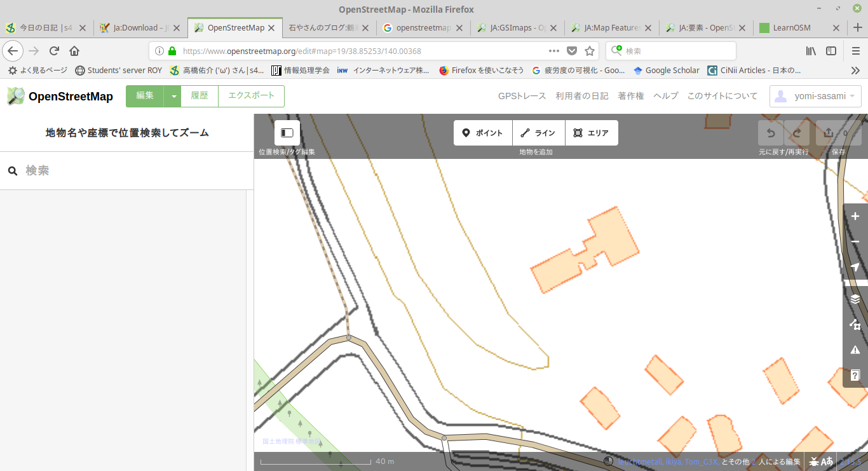Select the ライン draw-line mode
The height and width of the screenshot is (471, 868).
click(538, 133)
